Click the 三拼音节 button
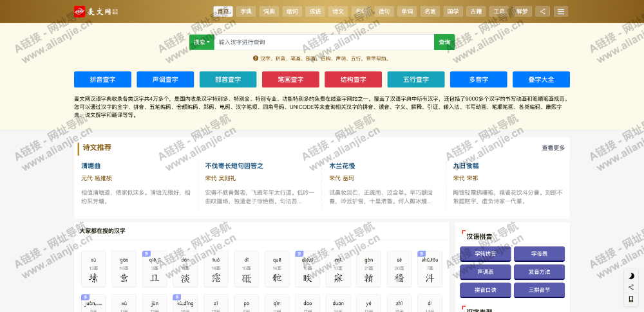 (539, 290)
